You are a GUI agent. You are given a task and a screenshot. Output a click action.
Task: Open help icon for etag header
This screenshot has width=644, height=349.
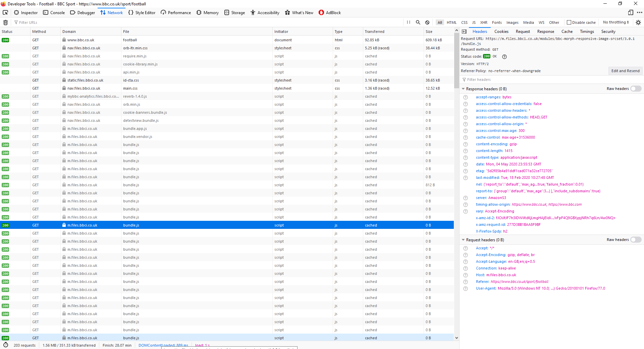[x=466, y=171]
